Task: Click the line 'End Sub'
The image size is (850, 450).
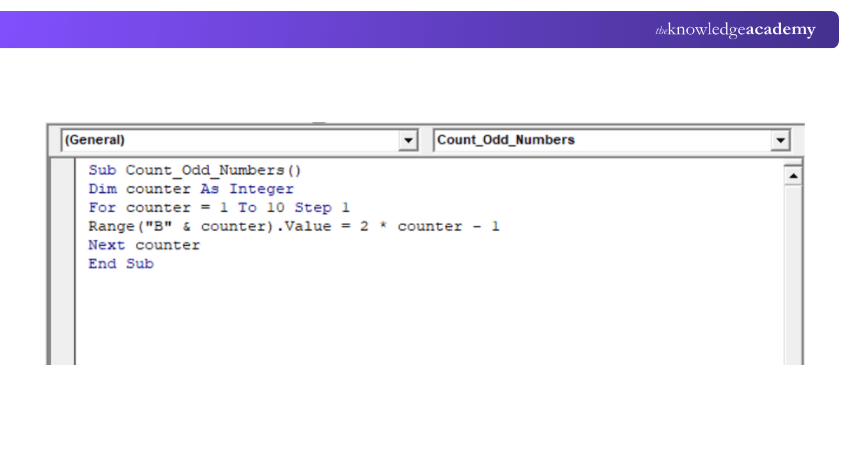Action: (121, 263)
